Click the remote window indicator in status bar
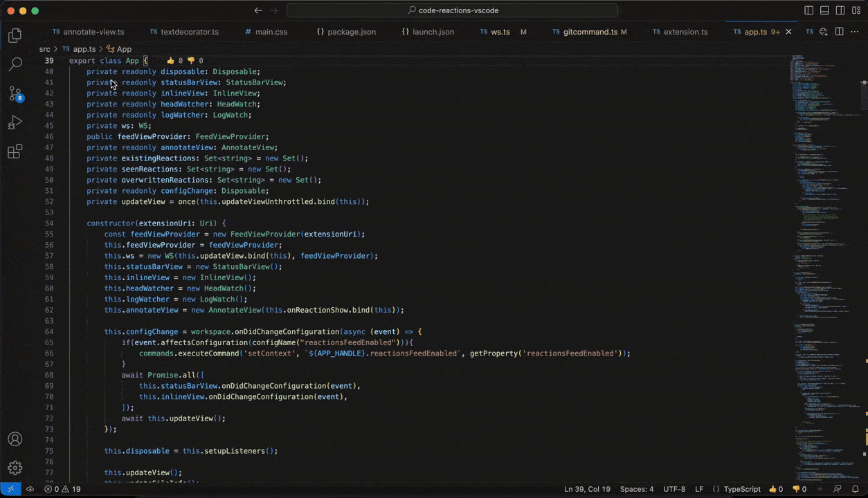Image resolution: width=868 pixels, height=498 pixels. (x=11, y=489)
